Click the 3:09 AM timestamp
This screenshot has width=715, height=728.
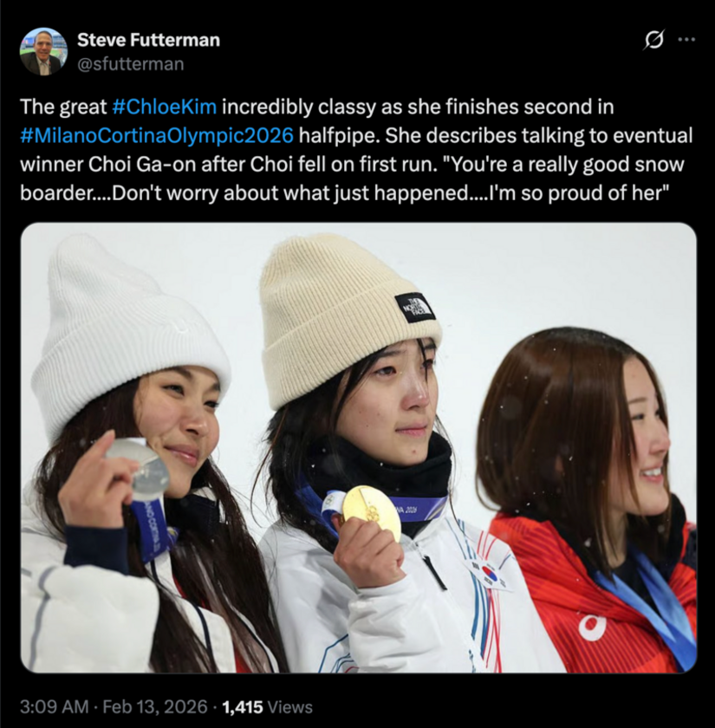click(54, 707)
